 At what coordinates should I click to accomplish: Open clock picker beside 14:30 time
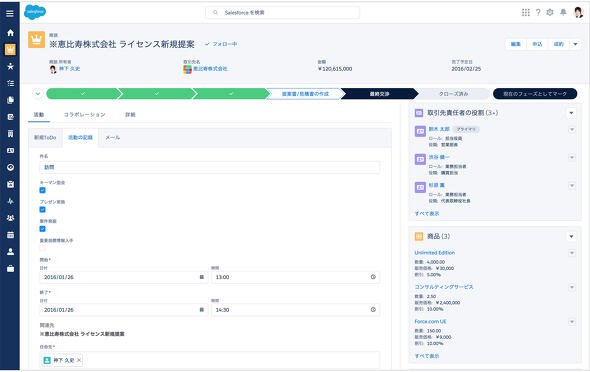(373, 310)
